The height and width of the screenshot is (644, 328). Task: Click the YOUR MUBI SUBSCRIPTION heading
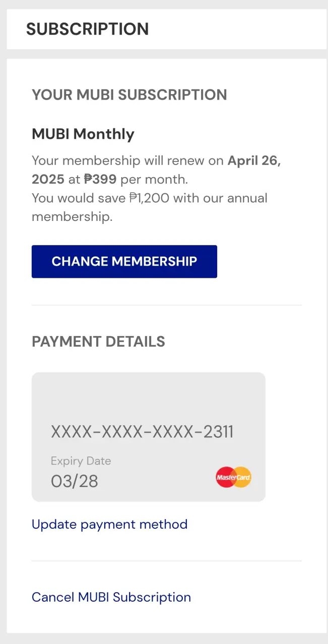coord(129,95)
